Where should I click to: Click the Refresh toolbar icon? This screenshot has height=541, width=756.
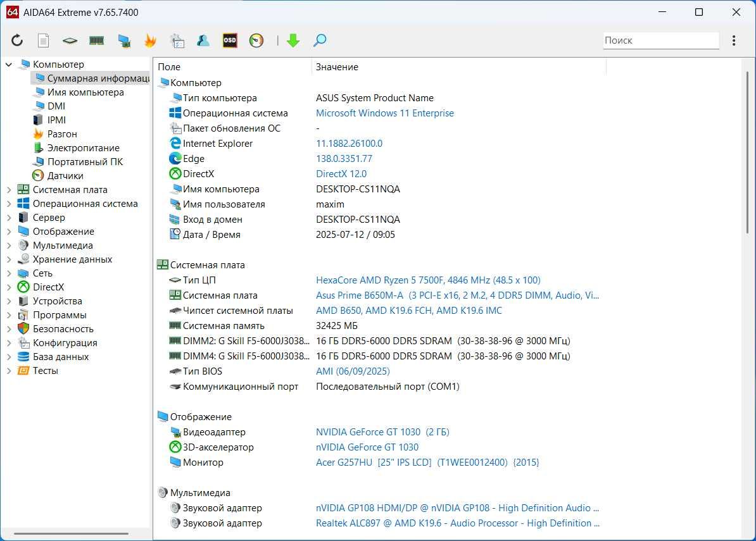[x=17, y=40]
